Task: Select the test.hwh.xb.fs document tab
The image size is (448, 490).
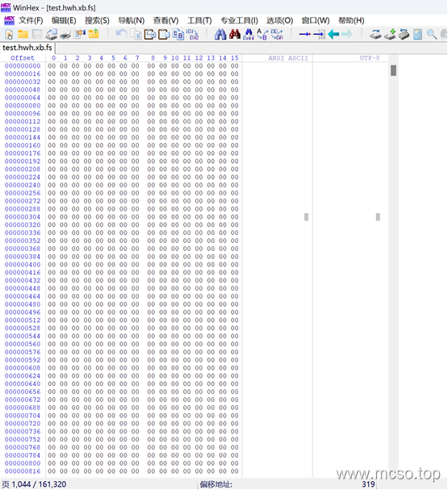Action: tap(27, 48)
